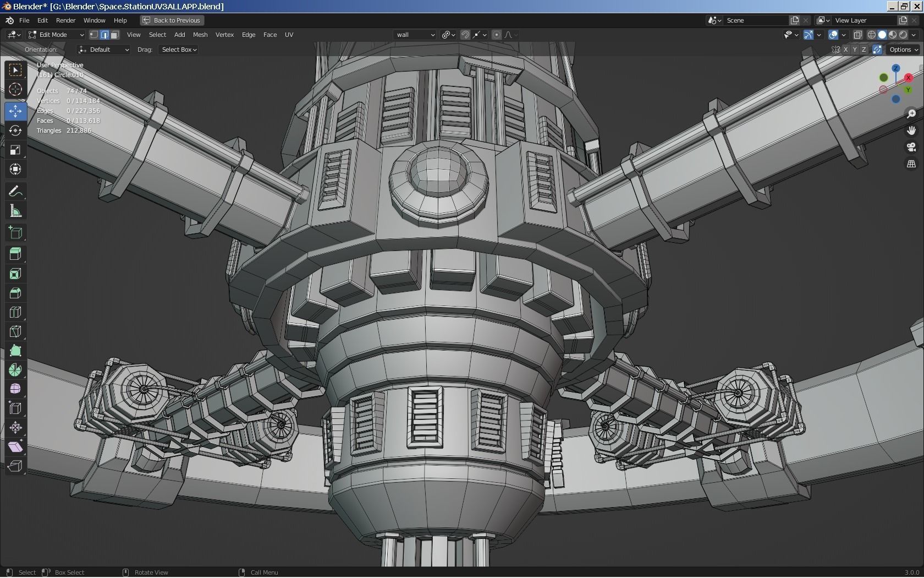This screenshot has width=924, height=578.
Task: Switch to solid shading
Action: pos(882,35)
